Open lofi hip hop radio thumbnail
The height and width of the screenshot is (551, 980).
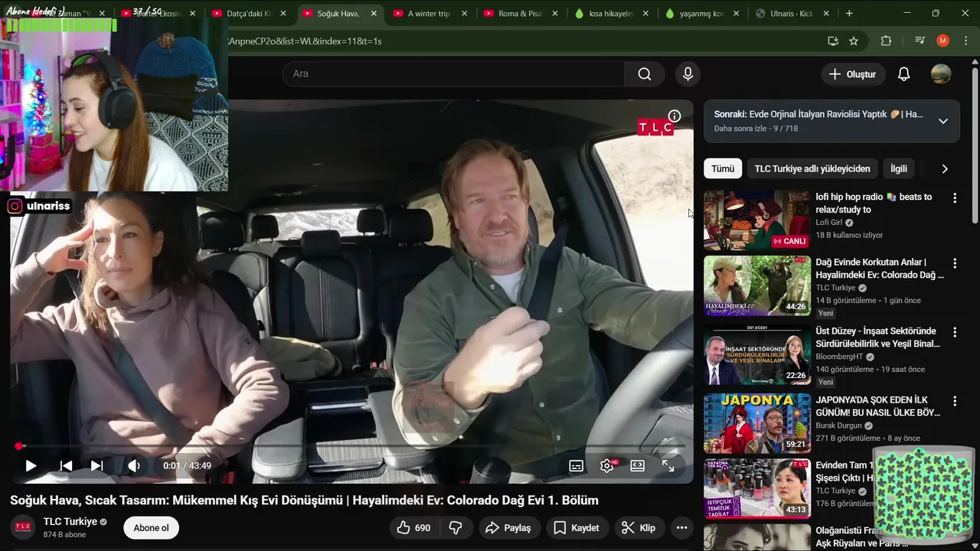coord(757,220)
